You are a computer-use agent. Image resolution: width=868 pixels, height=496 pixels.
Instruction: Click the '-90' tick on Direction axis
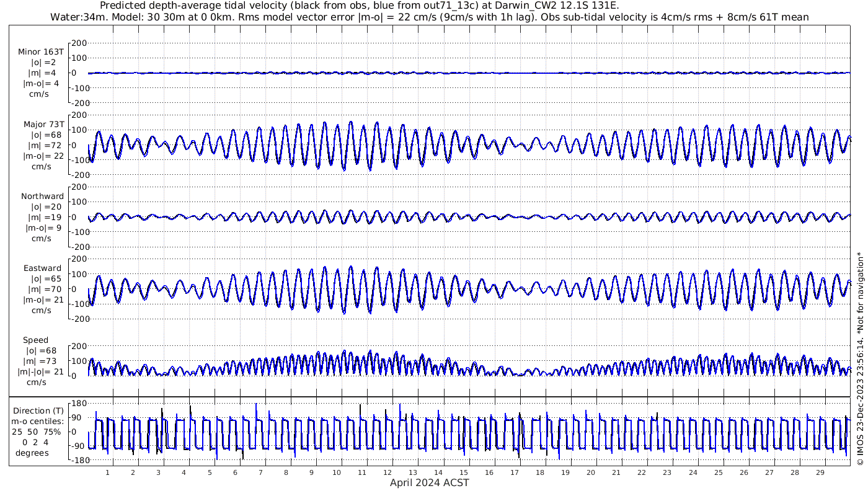79,446
